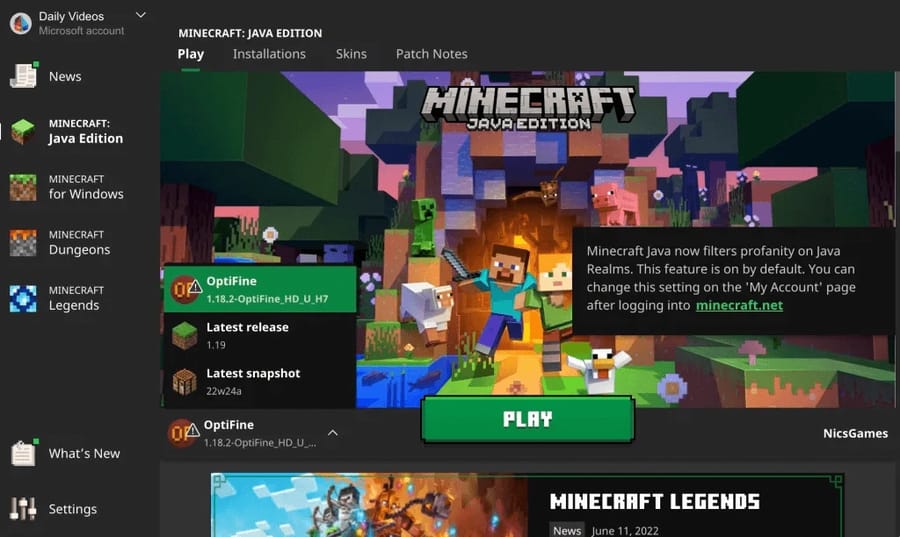Click the News newspaper icon
The image size is (900, 537).
click(22, 76)
